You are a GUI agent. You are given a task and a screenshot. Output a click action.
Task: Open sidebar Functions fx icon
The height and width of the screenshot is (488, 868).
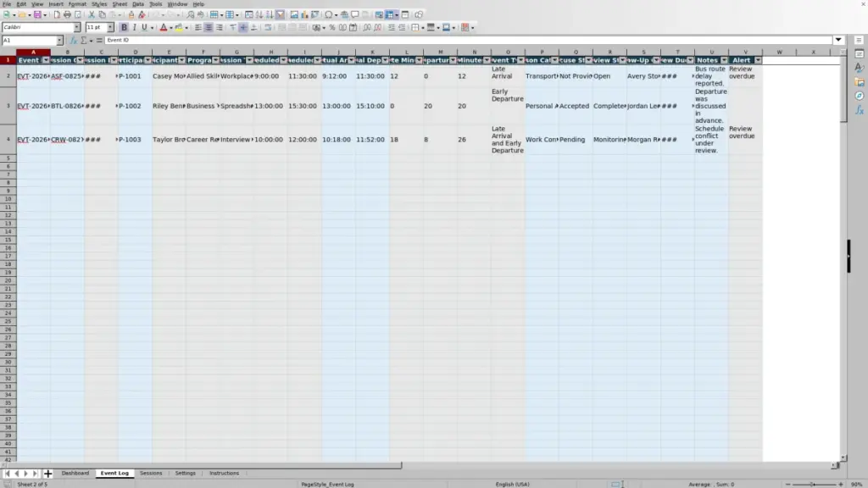860,110
